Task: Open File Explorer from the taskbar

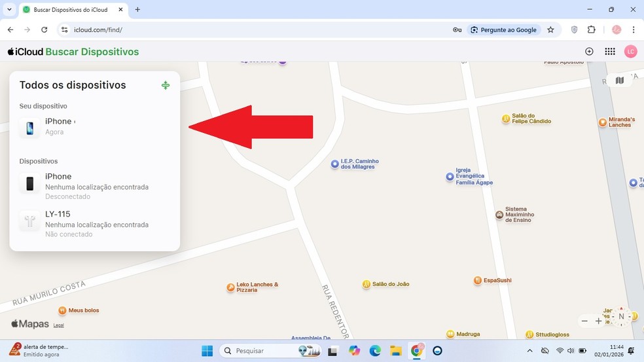Action: pyautogui.click(x=396, y=350)
